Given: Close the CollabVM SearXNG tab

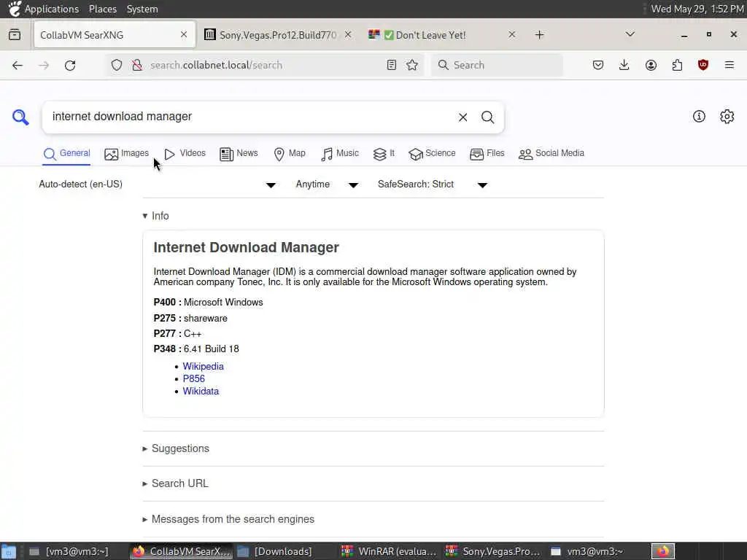Looking at the screenshot, I should (x=184, y=35).
